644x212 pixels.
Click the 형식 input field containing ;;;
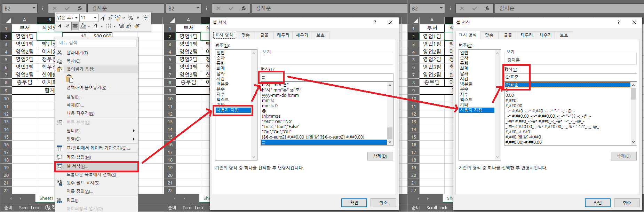point(327,77)
